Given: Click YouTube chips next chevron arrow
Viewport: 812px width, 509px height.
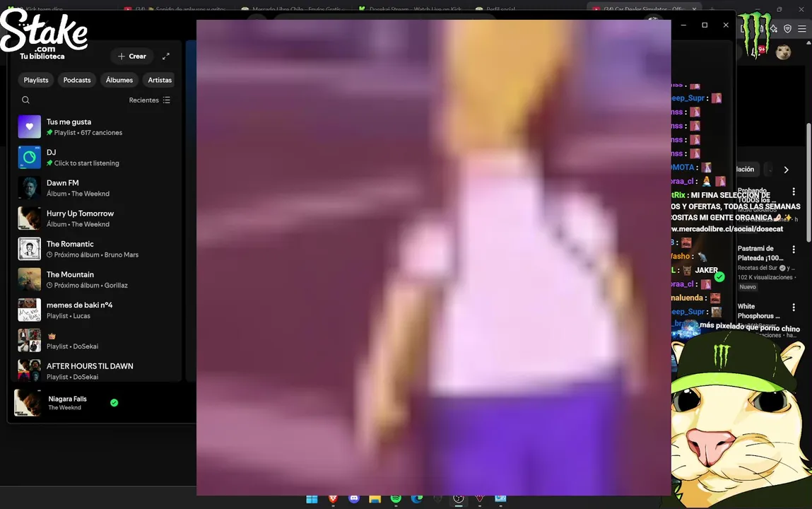Looking at the screenshot, I should click(x=786, y=170).
